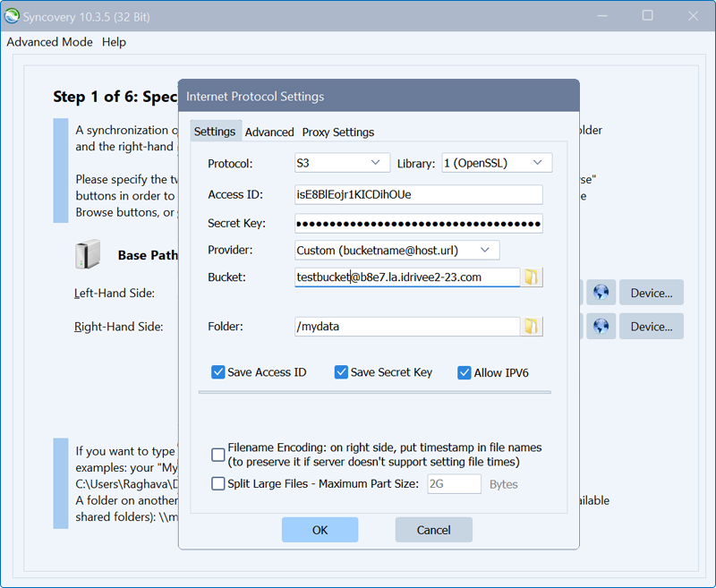The width and height of the screenshot is (716, 588).
Task: Disable Save Access ID checkbox
Action: click(x=218, y=372)
